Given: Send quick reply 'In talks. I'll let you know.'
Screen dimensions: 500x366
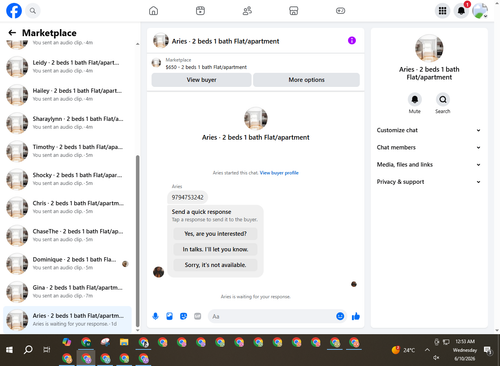Looking at the screenshot, I should 215,249.
